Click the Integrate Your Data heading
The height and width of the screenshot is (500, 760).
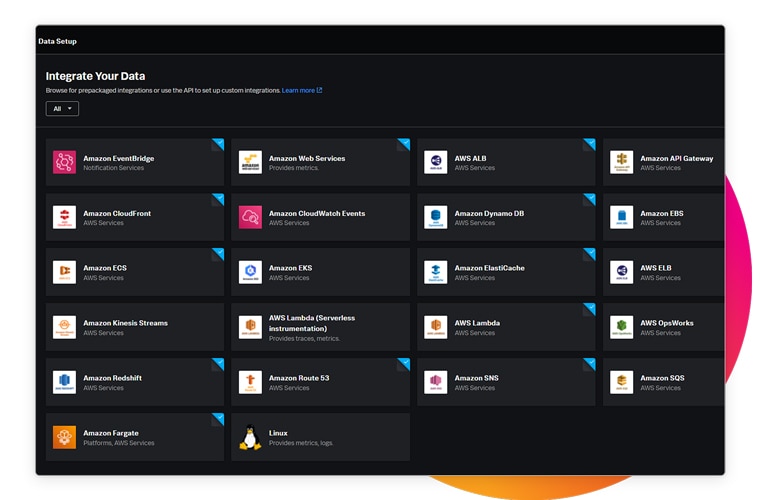click(x=95, y=76)
